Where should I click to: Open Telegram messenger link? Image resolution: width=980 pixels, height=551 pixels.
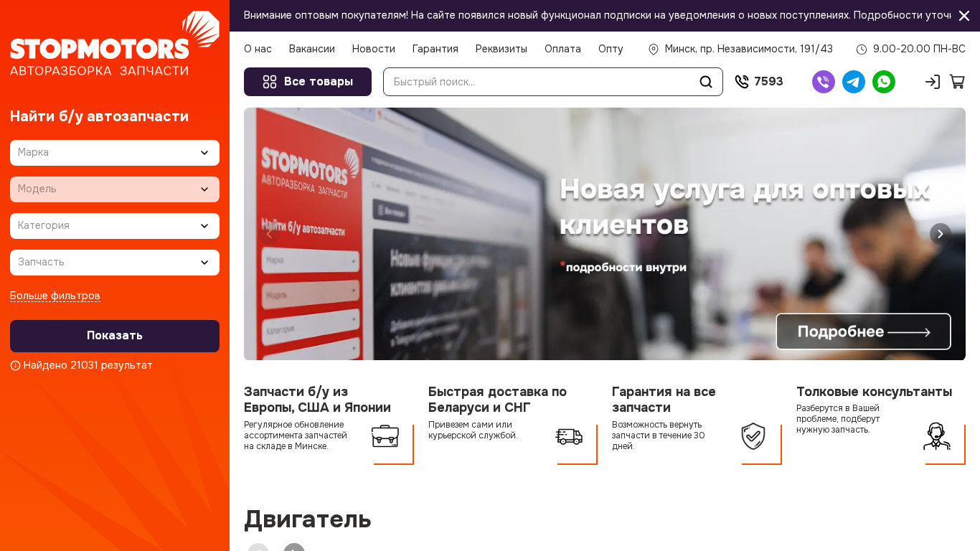854,82
